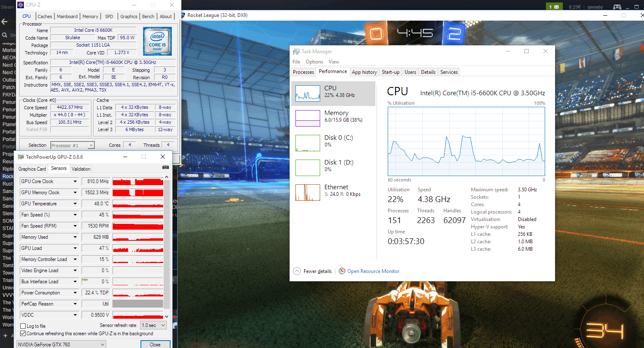Image resolution: width=644 pixels, height=348 pixels.
Task: Select Ethernet in Task Manager sidebar
Action: (x=334, y=192)
